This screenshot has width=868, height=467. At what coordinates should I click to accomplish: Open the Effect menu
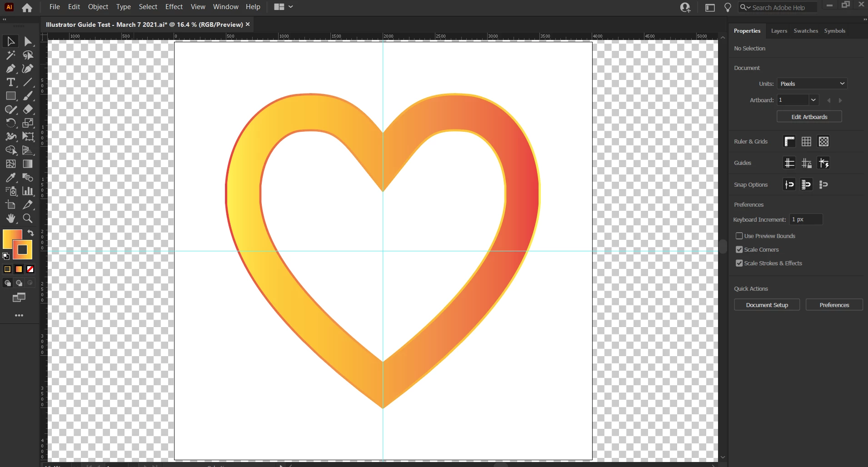tap(174, 7)
